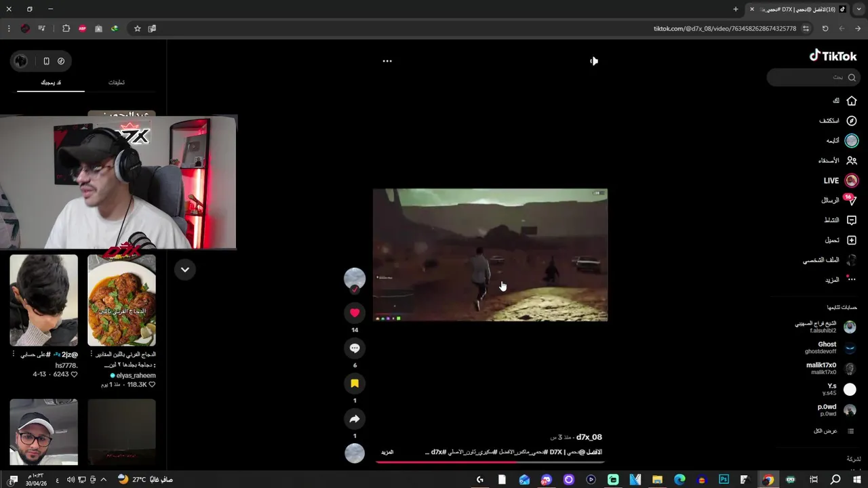868x488 pixels.
Task: Open the Profile sidebar entry
Action: point(830,260)
